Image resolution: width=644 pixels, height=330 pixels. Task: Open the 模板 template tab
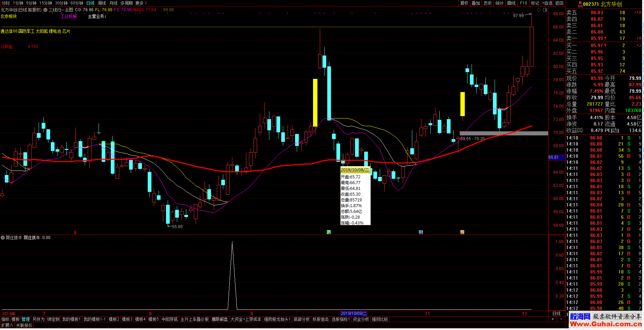point(16,319)
